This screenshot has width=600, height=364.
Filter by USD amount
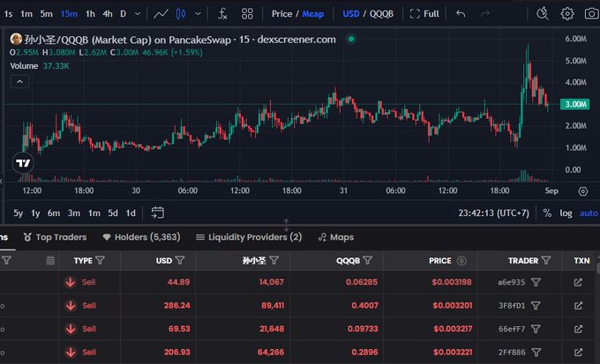click(x=180, y=261)
